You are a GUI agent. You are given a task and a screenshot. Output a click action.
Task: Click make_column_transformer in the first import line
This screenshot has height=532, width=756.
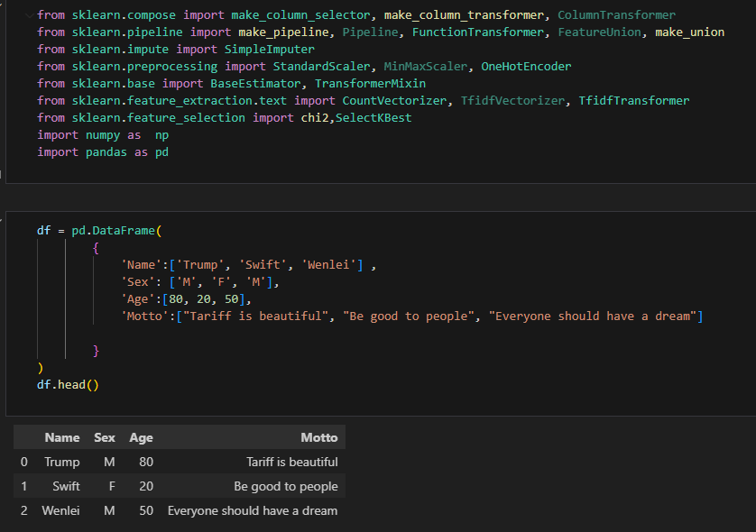pyautogui.click(x=464, y=15)
